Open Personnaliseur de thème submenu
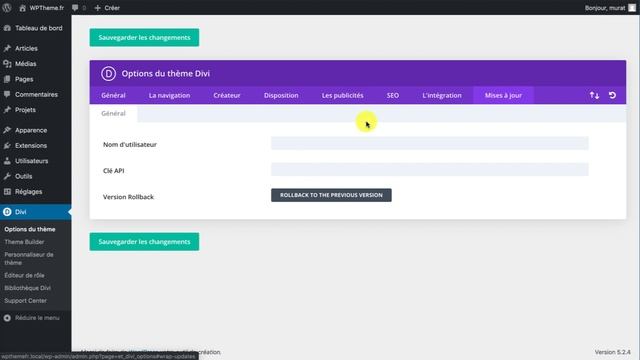 pyautogui.click(x=29, y=259)
